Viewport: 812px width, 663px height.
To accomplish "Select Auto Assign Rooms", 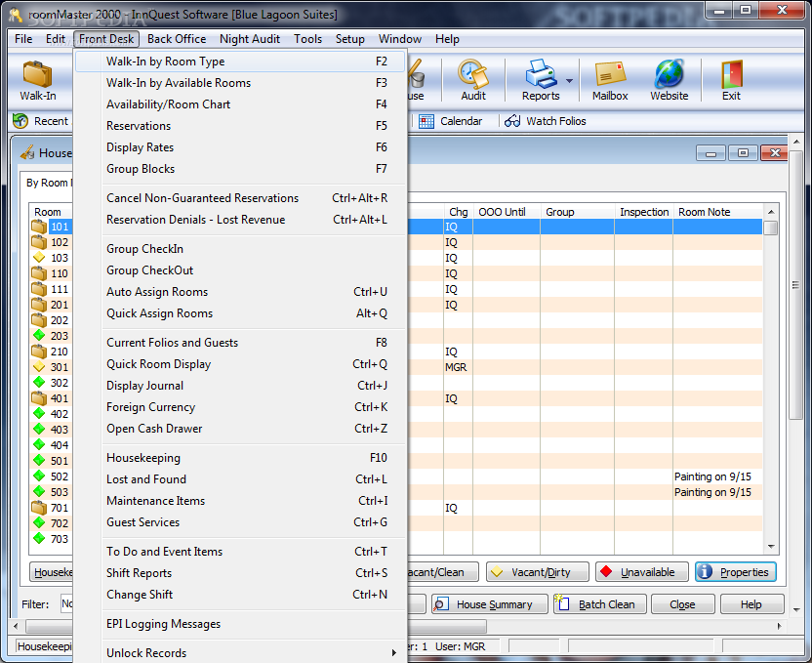I will 240,292.
